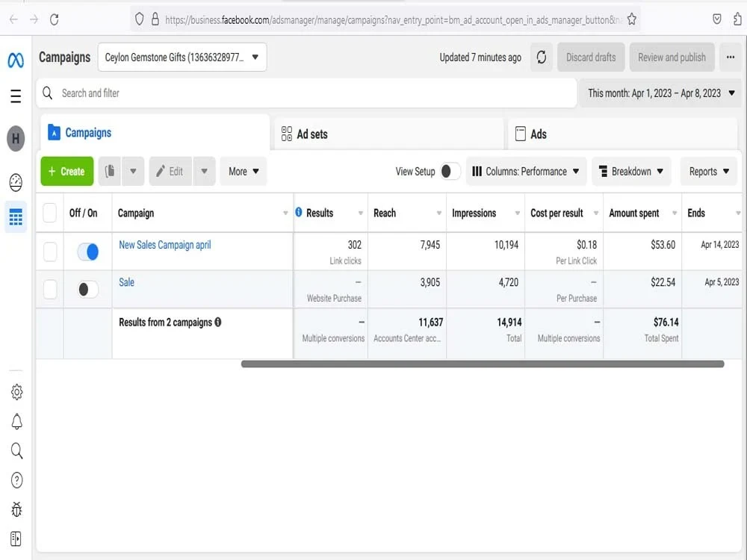Open Pocket save icon in browser toolbar
This screenshot has width=747, height=560.
(717, 19)
